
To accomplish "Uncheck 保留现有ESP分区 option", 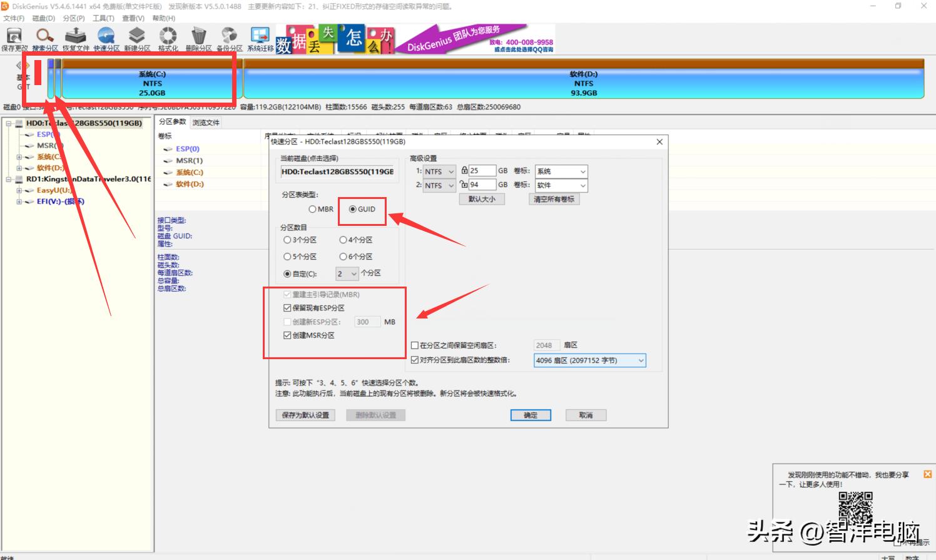I will pyautogui.click(x=287, y=307).
